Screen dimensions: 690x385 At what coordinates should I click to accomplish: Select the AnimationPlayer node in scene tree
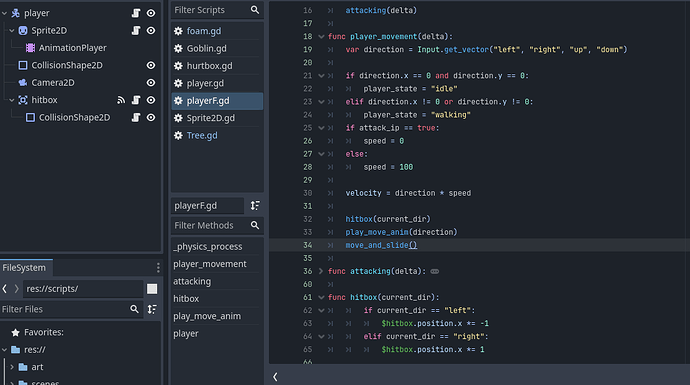pos(73,48)
